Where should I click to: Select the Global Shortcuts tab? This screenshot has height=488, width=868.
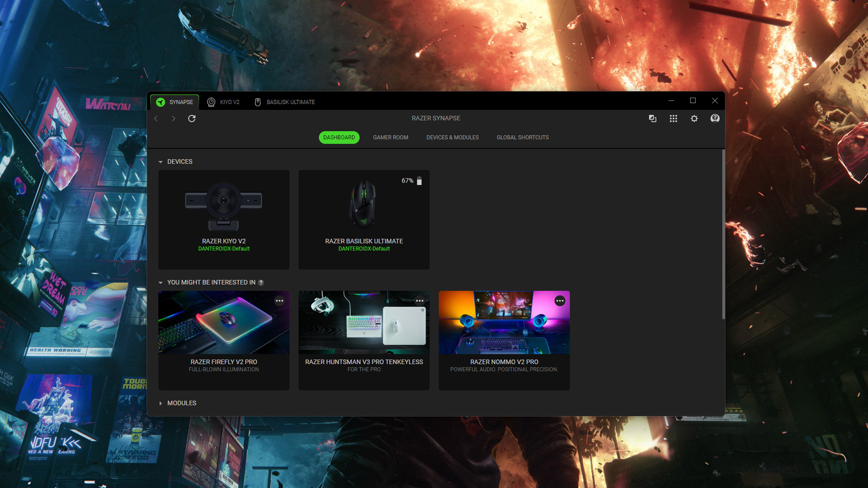click(522, 137)
